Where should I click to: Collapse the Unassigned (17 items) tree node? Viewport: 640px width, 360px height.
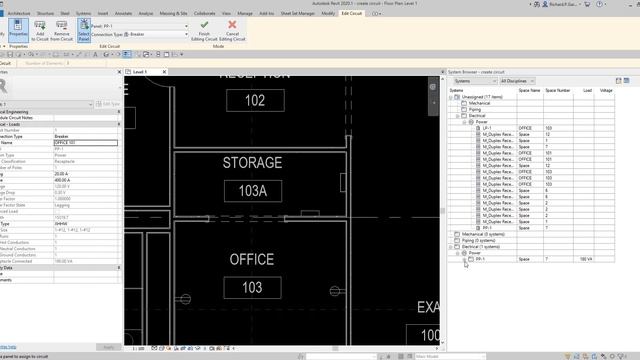[x=451, y=97]
